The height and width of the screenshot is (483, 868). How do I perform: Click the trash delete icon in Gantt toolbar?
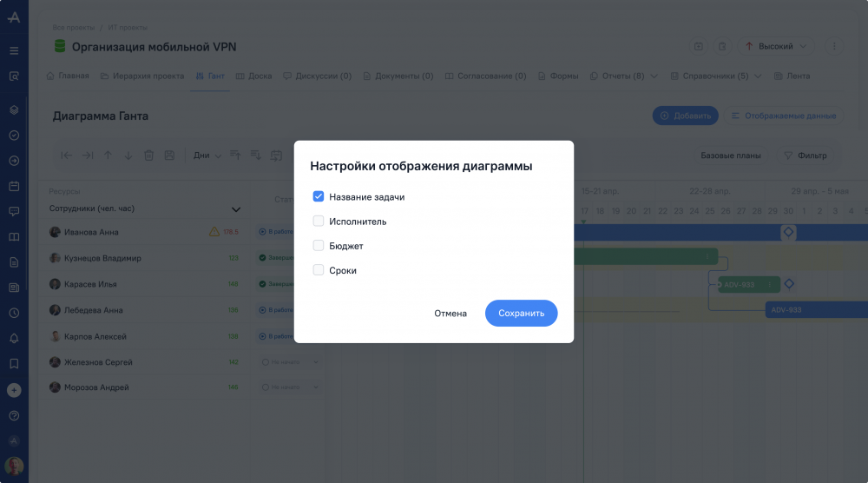click(148, 155)
